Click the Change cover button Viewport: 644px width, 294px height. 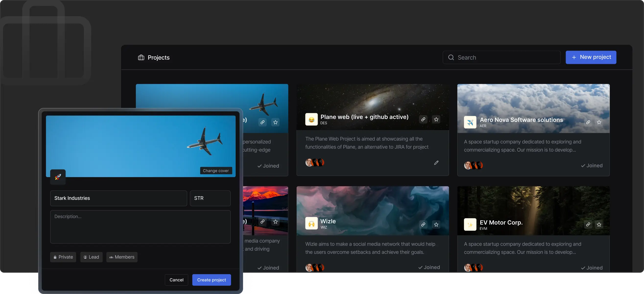216,171
